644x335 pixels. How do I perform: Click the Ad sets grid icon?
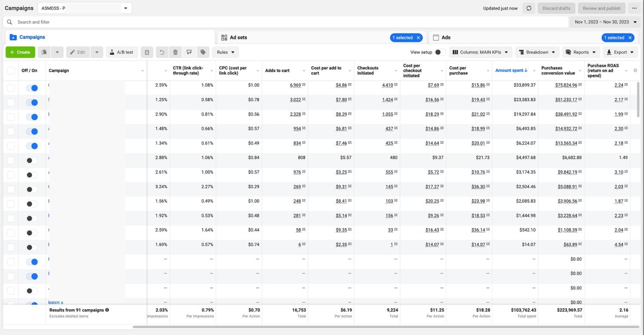coord(224,38)
